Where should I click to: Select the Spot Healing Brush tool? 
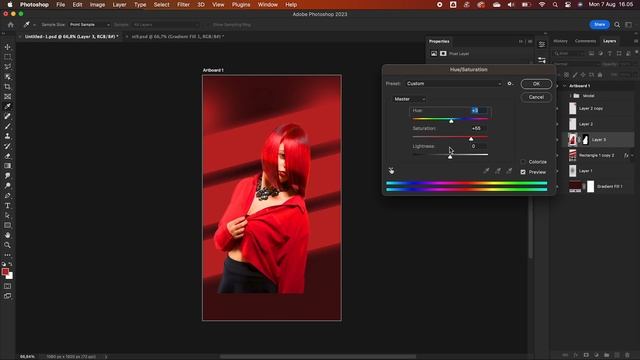point(7,116)
